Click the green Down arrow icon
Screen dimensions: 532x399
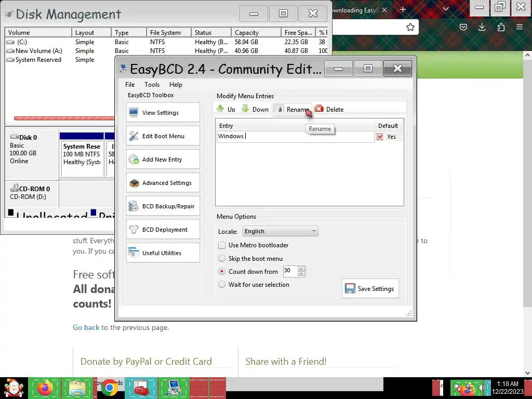(x=245, y=109)
